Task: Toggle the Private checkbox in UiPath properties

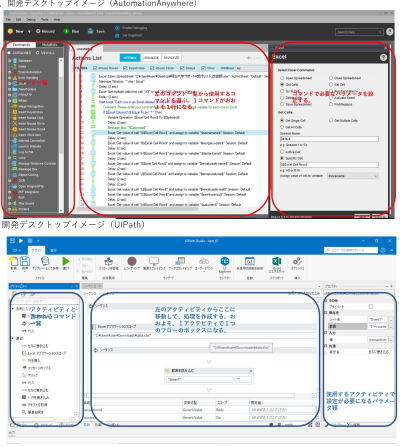Action: point(371,306)
